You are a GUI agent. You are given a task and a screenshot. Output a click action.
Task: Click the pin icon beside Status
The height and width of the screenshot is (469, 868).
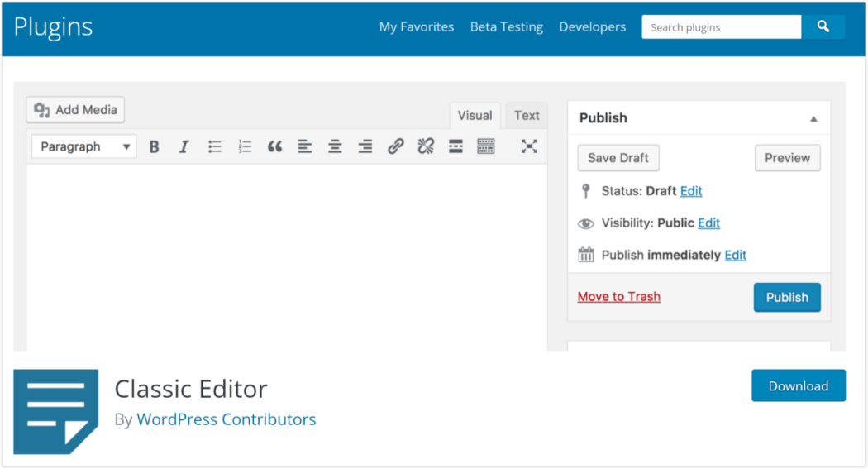click(x=585, y=191)
